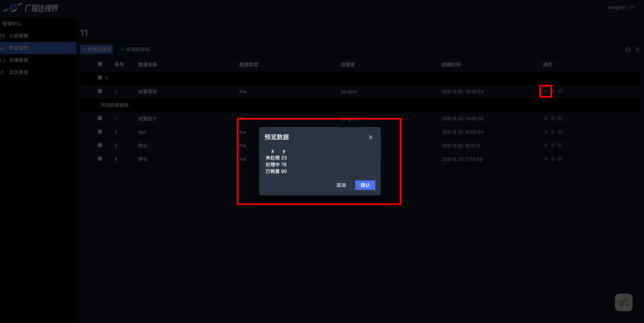This screenshot has width=644, height=323.
Task: Check the checkbox for the test row
Action: pyautogui.click(x=100, y=132)
